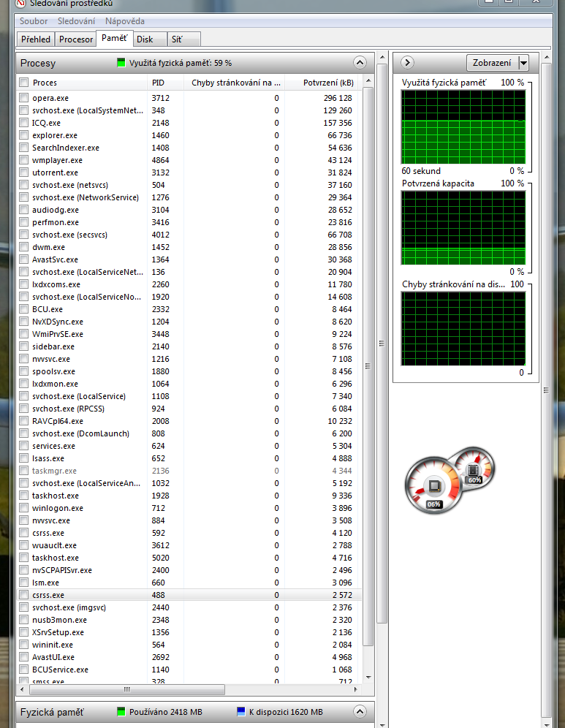The image size is (565, 728).
Task: Check the AvastSvc.exe process checkbox
Action: (23, 259)
